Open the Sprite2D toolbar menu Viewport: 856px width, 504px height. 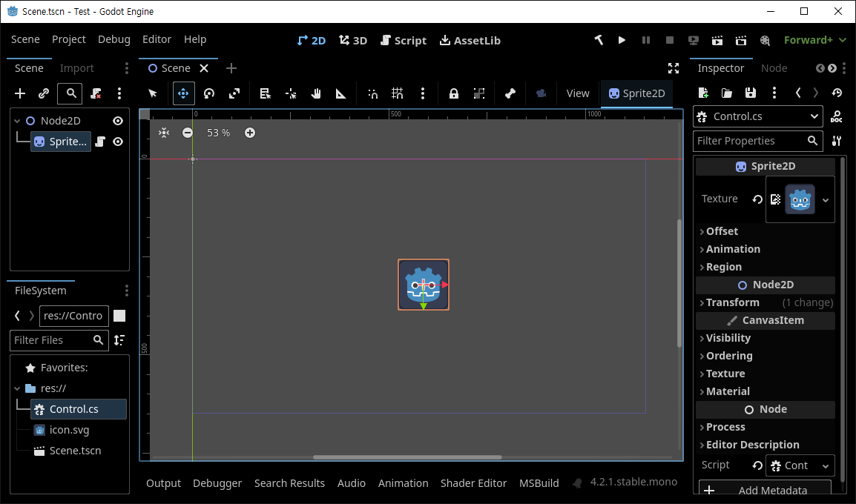[636, 93]
